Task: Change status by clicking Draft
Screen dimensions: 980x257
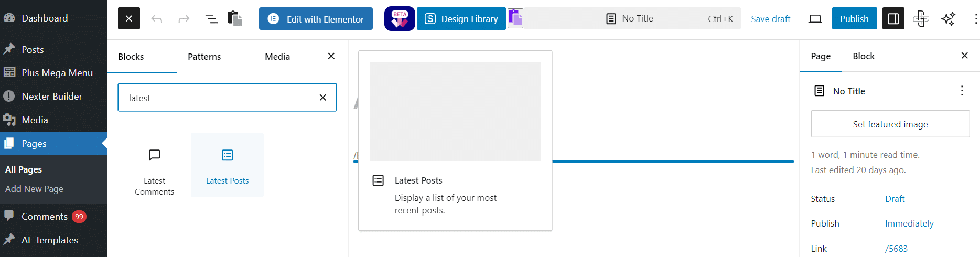Action: 895,199
